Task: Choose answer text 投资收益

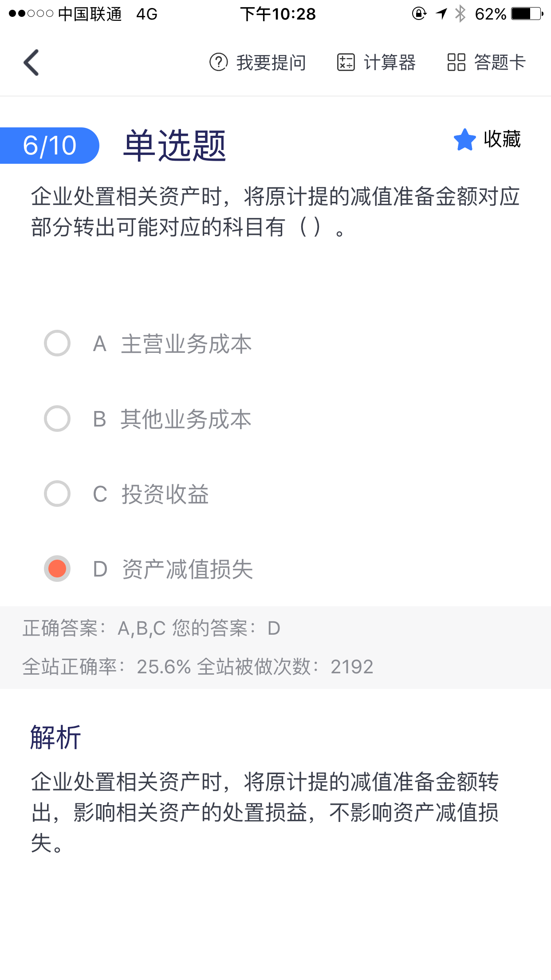Action: click(165, 494)
